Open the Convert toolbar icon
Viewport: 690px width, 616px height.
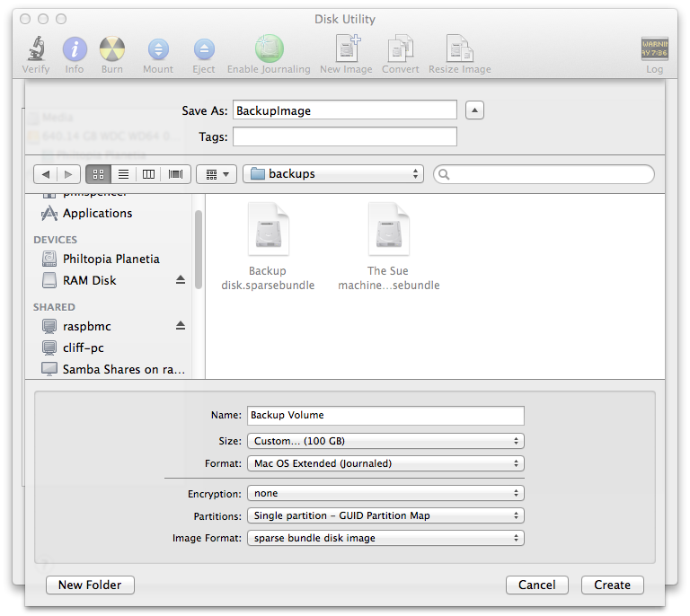(400, 48)
